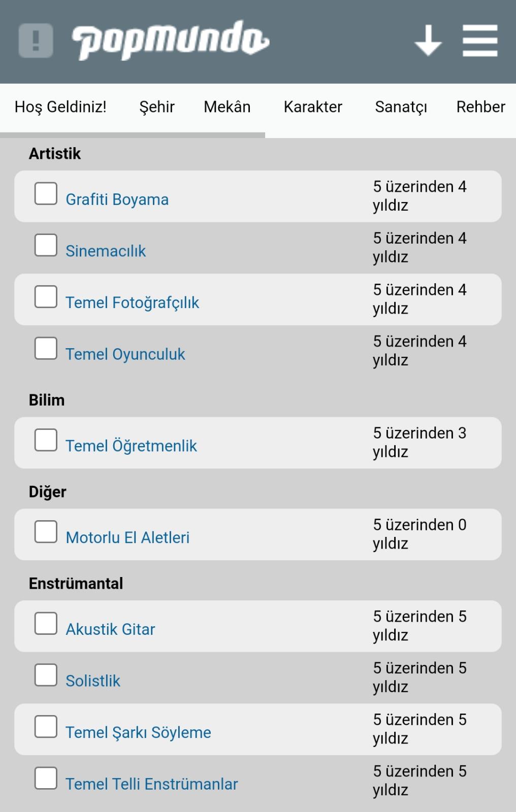Follow the Temel Telli Enstrümanlar link
The width and height of the screenshot is (516, 812).
tap(151, 784)
